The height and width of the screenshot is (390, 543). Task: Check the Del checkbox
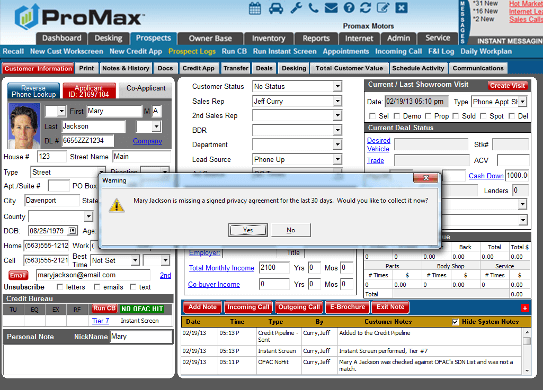pyautogui.click(x=511, y=116)
